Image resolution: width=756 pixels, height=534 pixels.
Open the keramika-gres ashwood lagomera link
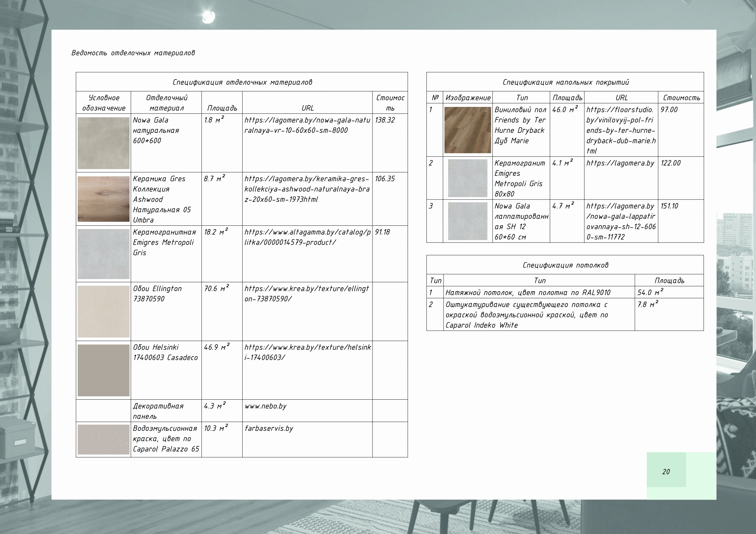click(x=307, y=189)
